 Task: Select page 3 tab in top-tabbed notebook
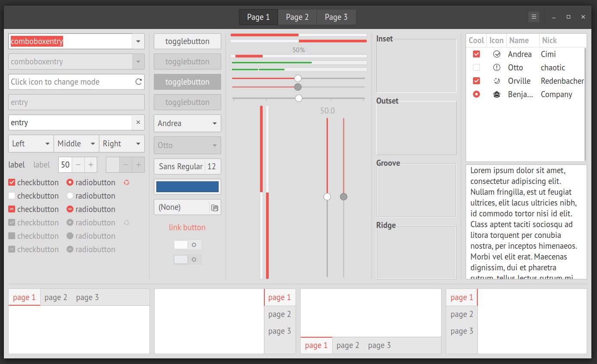[87, 297]
